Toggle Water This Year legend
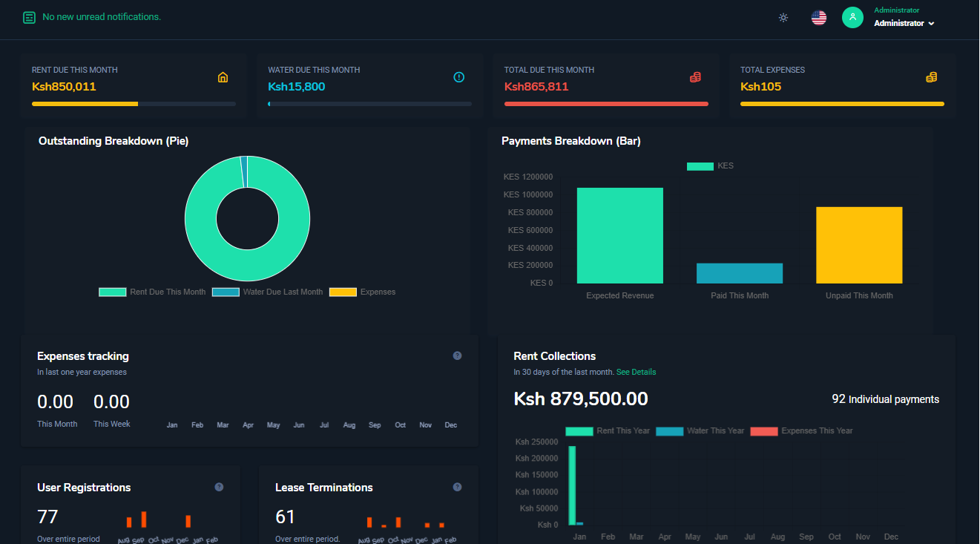Screen dimensions: 980x544 tap(700, 430)
